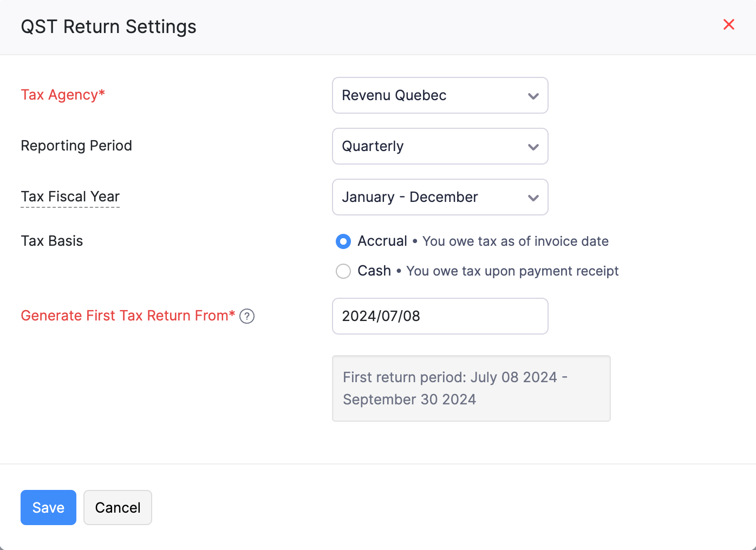Screen dimensions: 756x550
Task: Open the Tax Fiscal Year dropdown
Action: [439, 197]
